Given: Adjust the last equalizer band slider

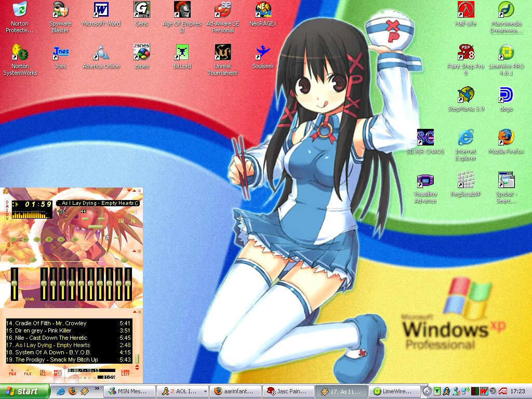Looking at the screenshot, I should point(128,284).
